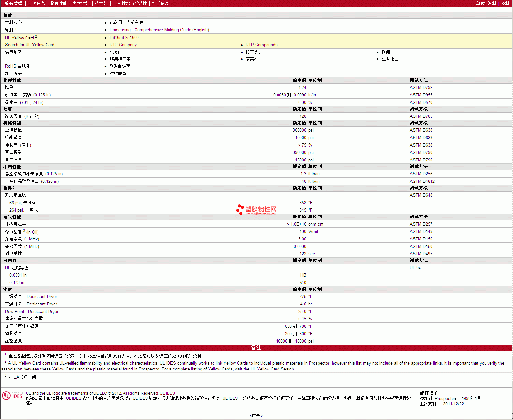Open the 一般信息 tab

tap(36, 4)
